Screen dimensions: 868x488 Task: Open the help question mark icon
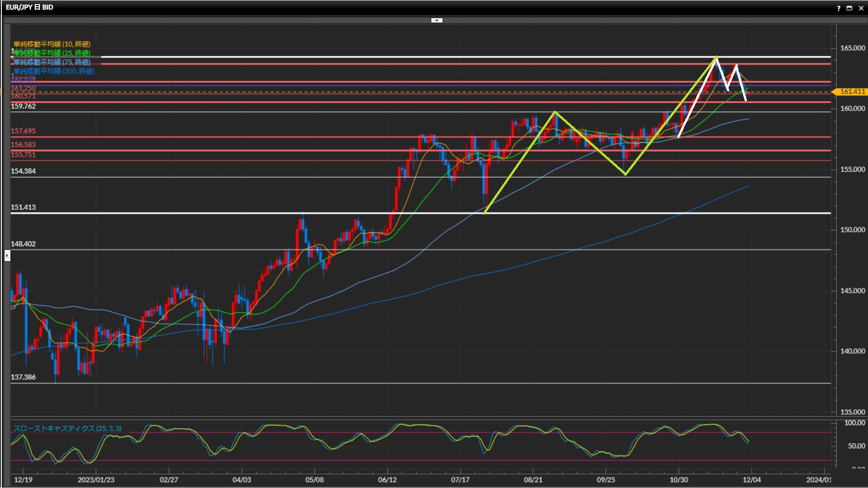coord(839,8)
